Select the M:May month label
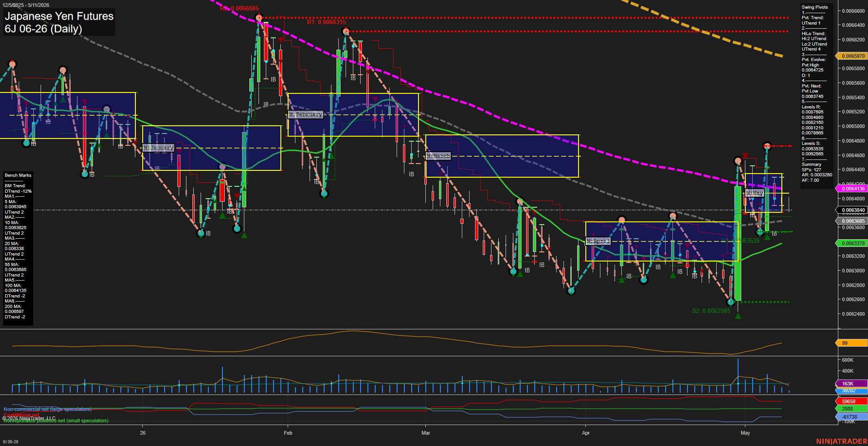 [754, 193]
